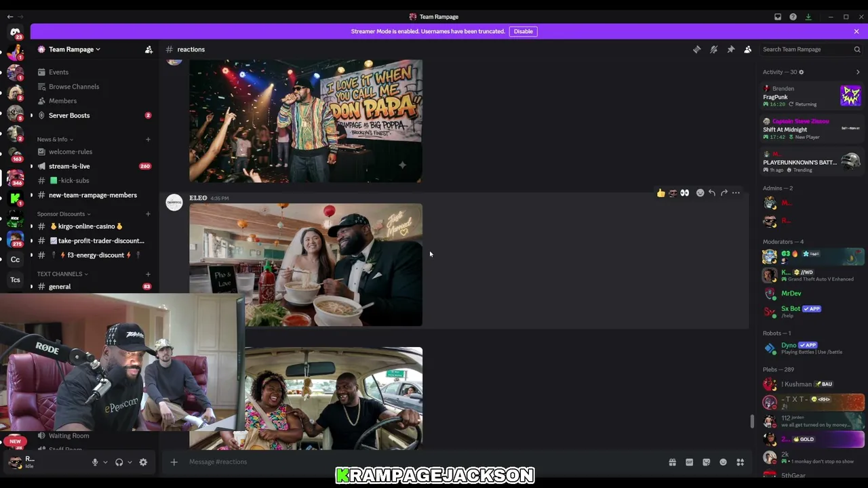Screen dimensions: 868x488
Task: Show pinned messages for this channel
Action: coord(730,49)
